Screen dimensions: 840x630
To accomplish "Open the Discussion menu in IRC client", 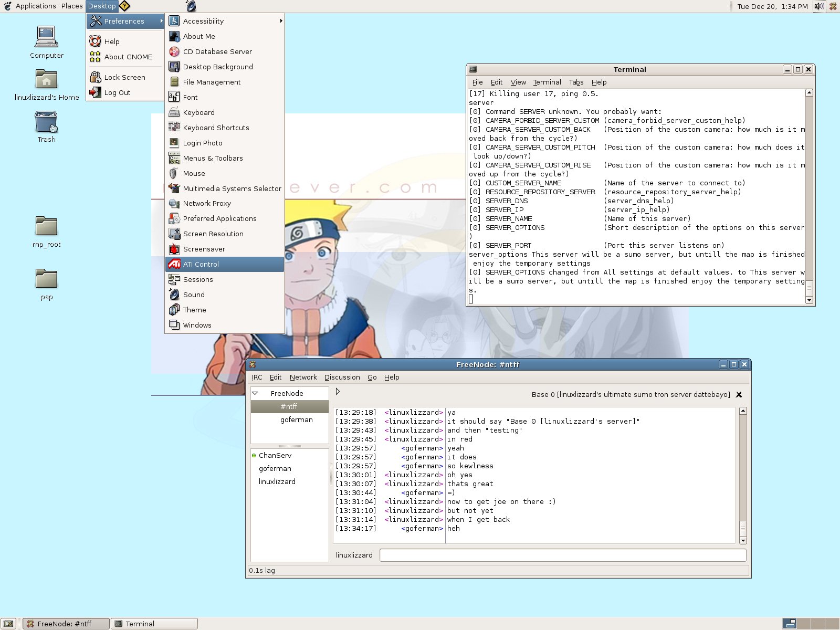I will pos(342,377).
